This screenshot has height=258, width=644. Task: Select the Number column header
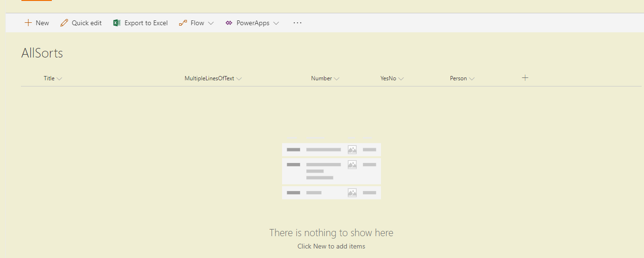point(322,78)
